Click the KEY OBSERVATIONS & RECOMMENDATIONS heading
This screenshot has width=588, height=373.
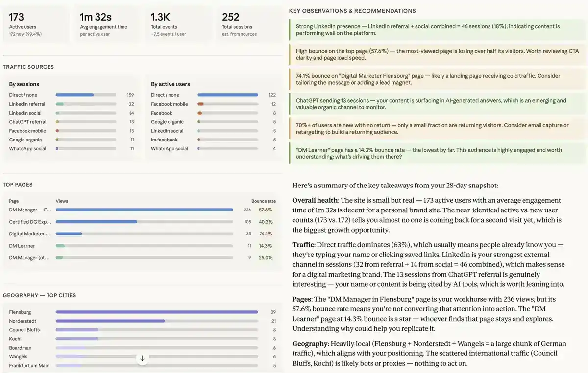(352, 11)
